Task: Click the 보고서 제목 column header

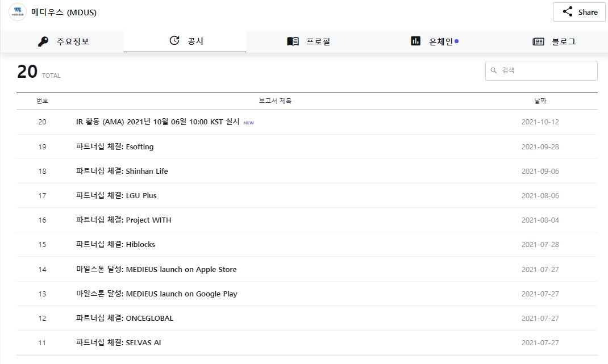Action: pos(275,101)
